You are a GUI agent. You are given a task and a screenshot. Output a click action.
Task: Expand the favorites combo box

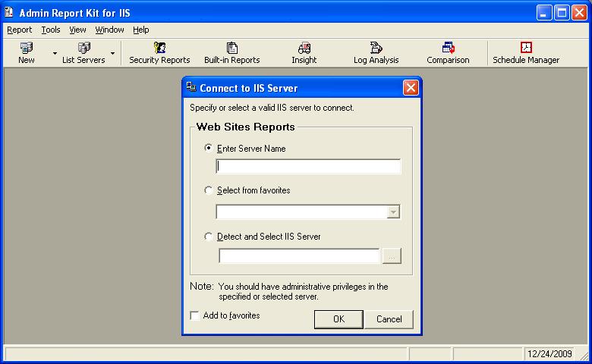coord(393,212)
